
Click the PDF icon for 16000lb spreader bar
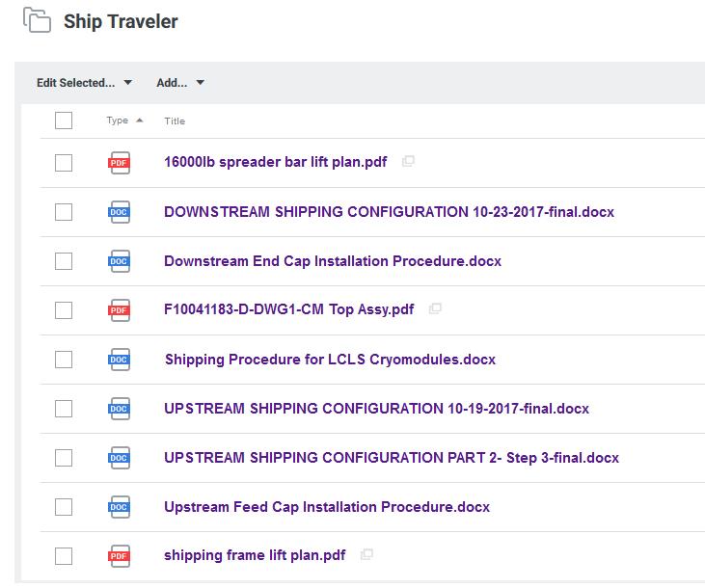(x=119, y=163)
